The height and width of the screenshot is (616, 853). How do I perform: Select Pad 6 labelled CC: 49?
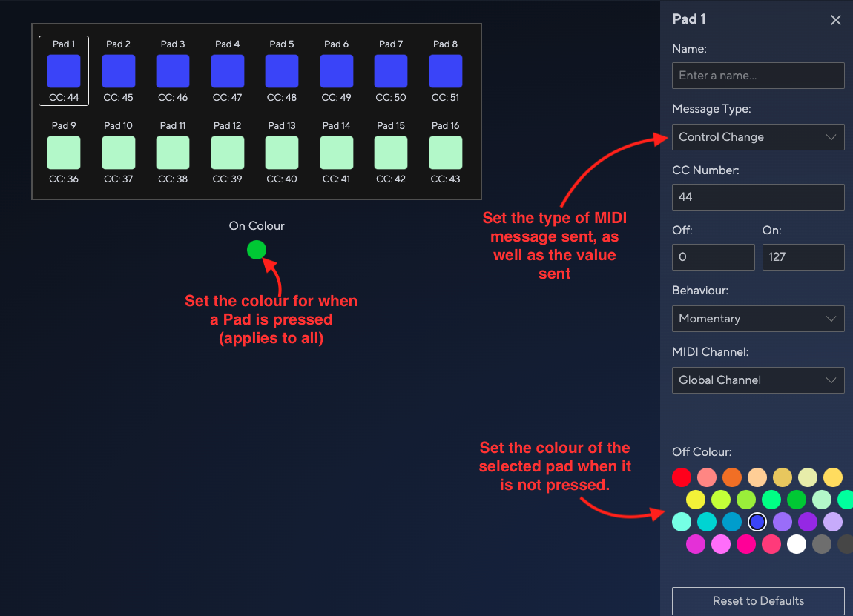point(336,71)
